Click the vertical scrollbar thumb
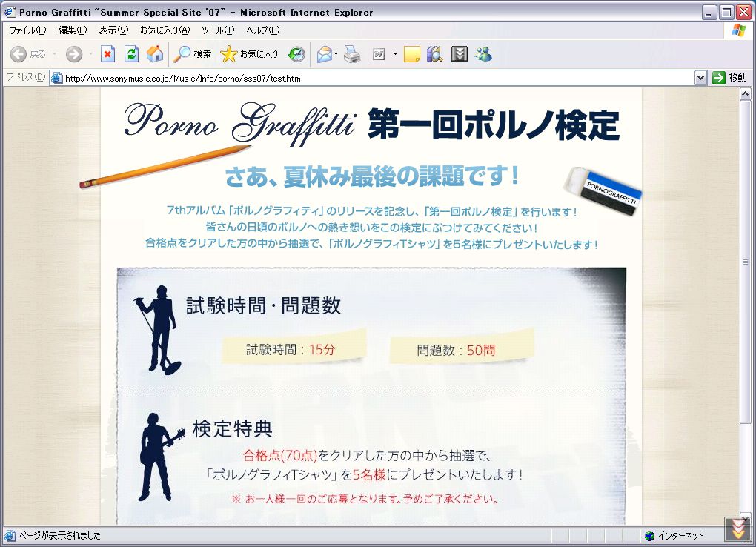This screenshot has width=756, height=547. click(x=746, y=262)
